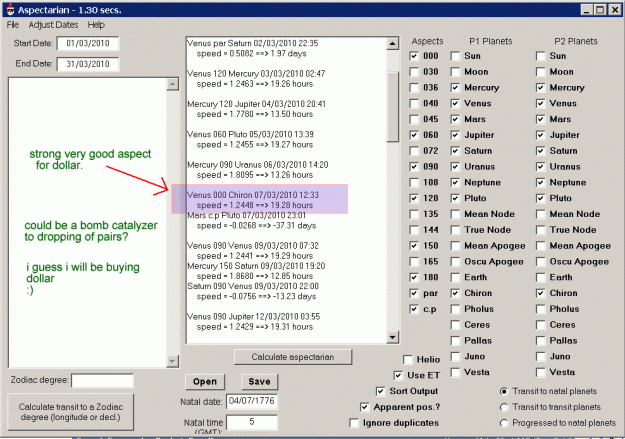Click the Natal date field
625x439 pixels.
point(252,401)
